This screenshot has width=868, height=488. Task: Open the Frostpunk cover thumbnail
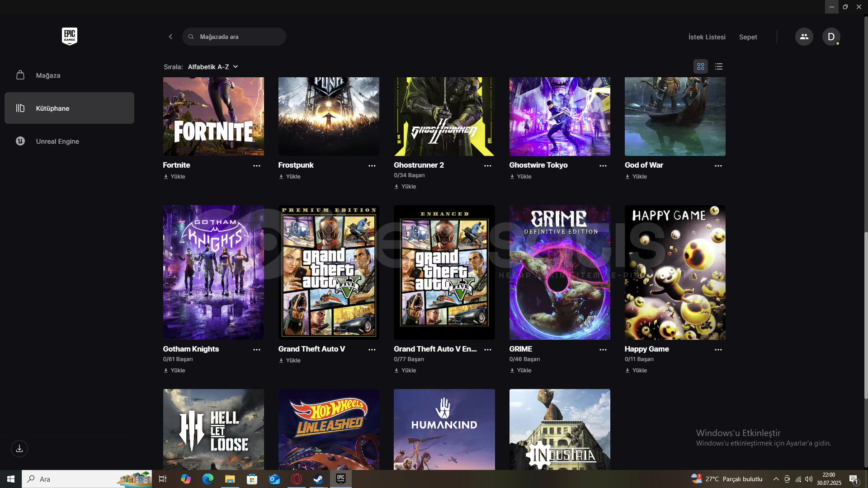[x=329, y=117]
